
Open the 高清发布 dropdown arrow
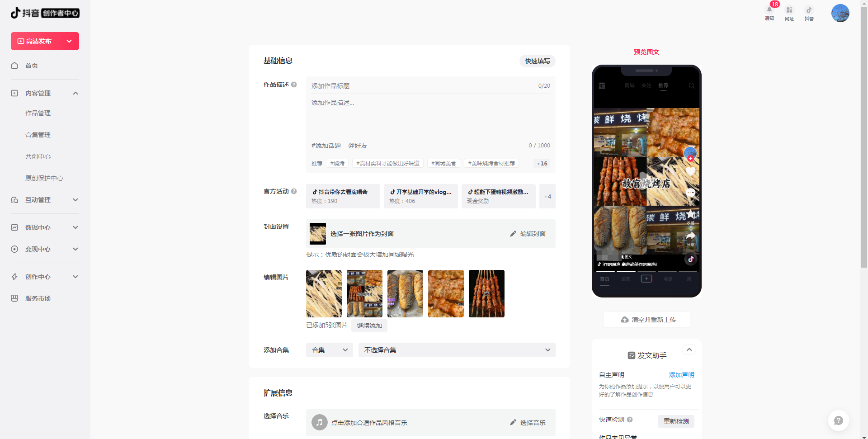69,41
